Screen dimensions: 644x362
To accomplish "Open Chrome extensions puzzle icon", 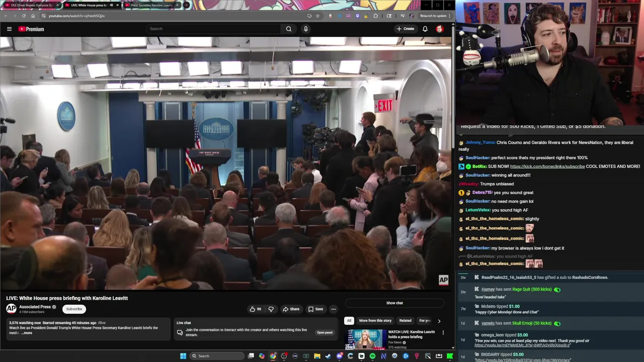I will [375, 16].
